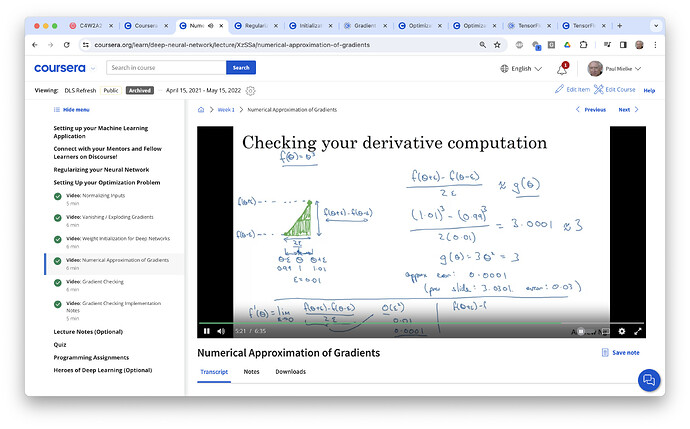The image size is (690, 429).
Task: Click the Coursera logo
Action: pyautogui.click(x=60, y=68)
